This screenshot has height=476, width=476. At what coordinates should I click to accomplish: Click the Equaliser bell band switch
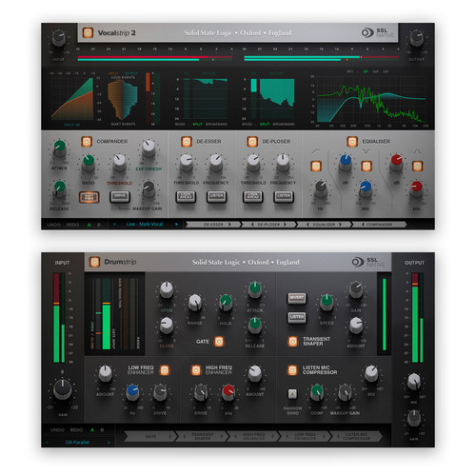(417, 166)
